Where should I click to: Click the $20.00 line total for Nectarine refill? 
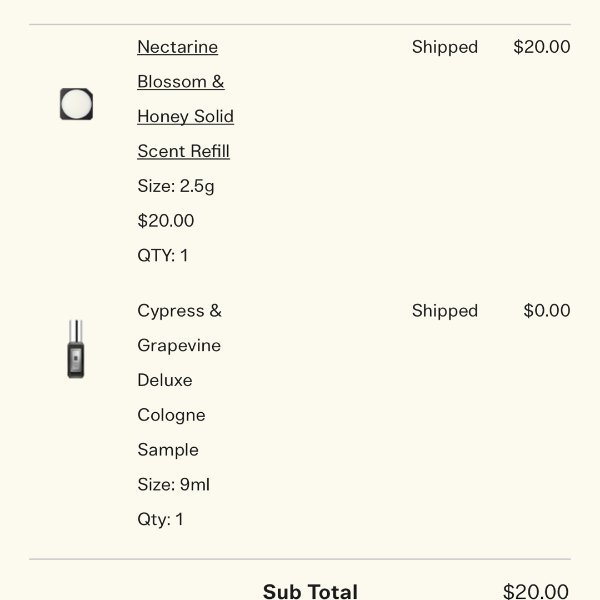click(x=542, y=47)
